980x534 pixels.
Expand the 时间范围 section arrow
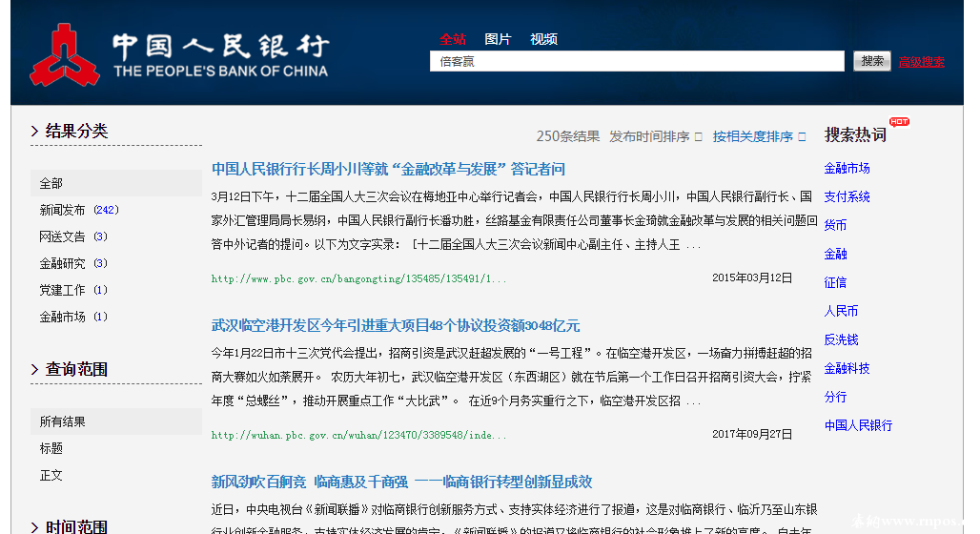[x=35, y=527]
